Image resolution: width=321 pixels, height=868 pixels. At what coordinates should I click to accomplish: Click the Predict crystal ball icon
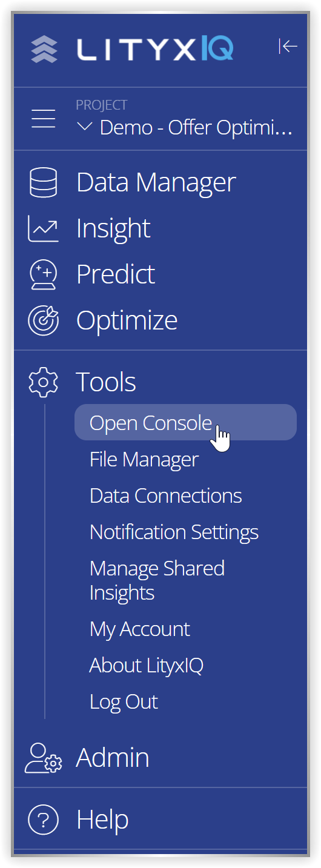pos(44,274)
